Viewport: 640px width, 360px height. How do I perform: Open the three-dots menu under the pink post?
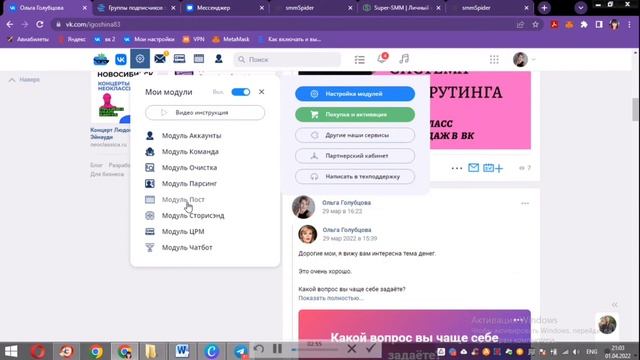point(457,168)
